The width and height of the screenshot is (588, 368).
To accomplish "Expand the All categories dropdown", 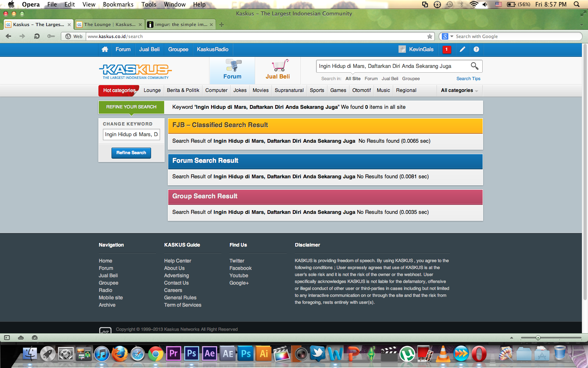I will point(459,90).
